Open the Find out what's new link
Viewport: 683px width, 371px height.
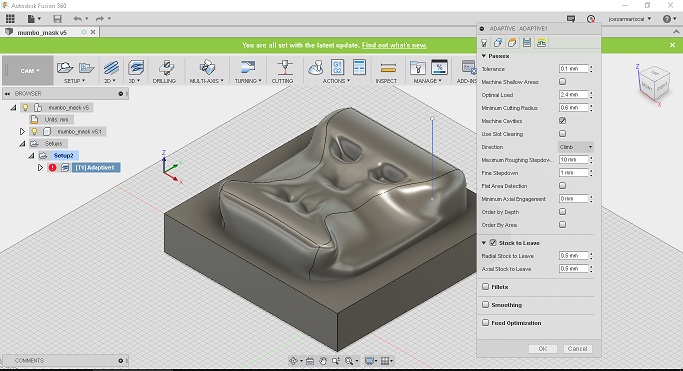(394, 45)
